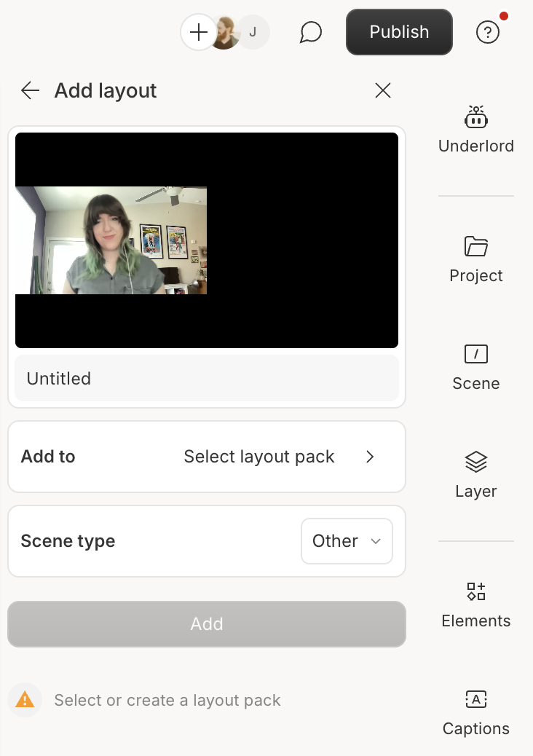Select the layout preview thumbnail
The width and height of the screenshot is (533, 756).
click(207, 240)
